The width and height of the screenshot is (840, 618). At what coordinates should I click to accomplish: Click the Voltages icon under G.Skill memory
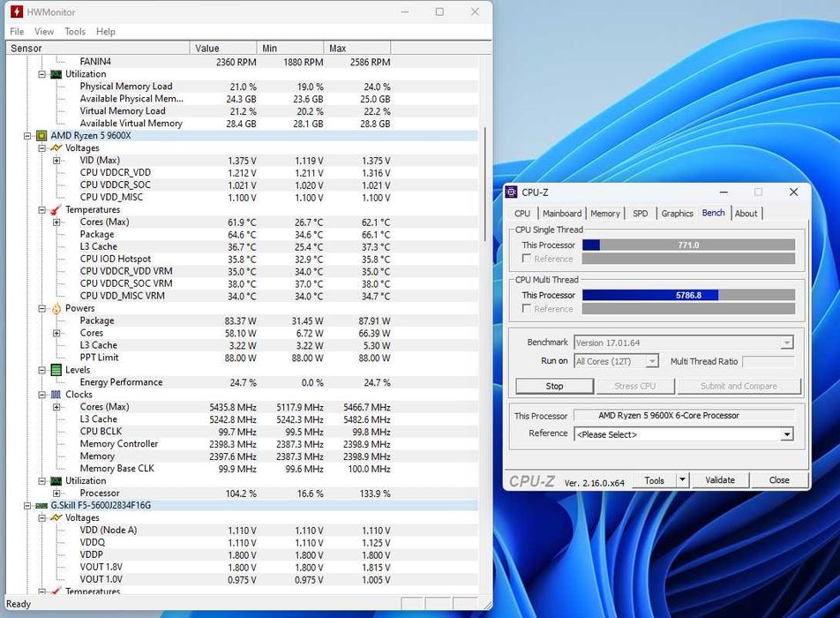click(x=56, y=517)
